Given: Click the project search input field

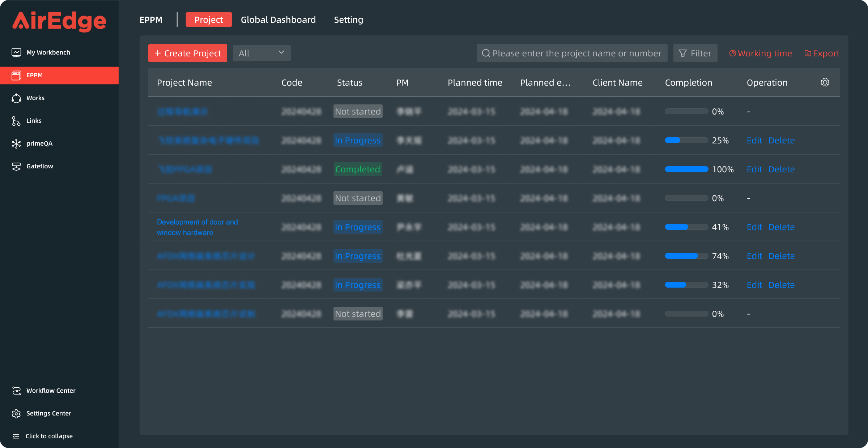Looking at the screenshot, I should point(572,53).
